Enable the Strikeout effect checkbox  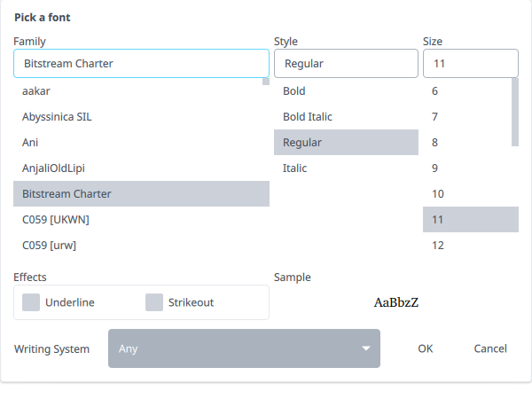(154, 302)
